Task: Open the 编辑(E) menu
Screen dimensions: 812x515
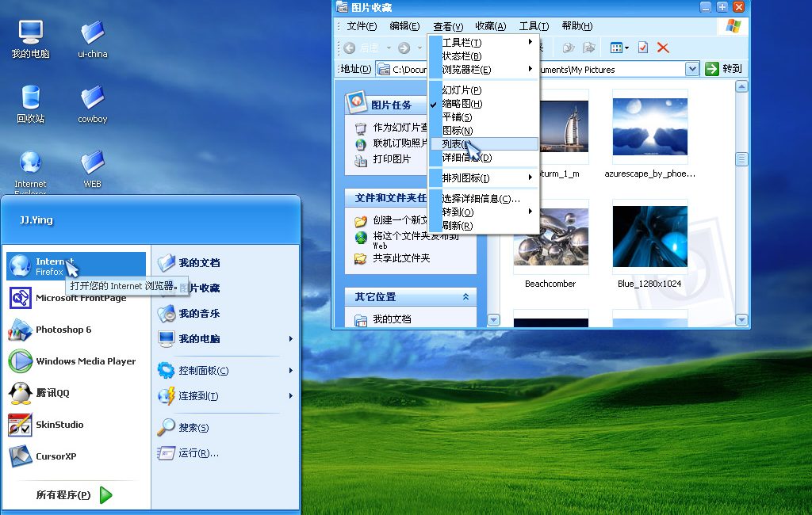Action: pos(404,26)
